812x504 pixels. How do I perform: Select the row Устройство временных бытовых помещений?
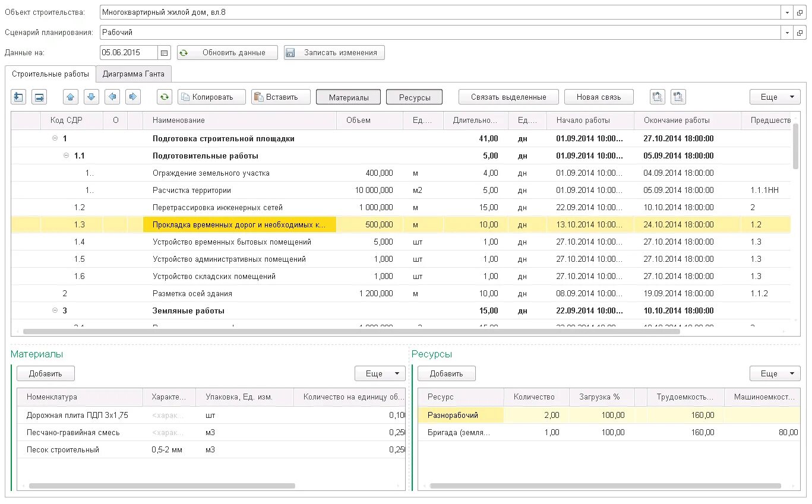tap(401, 242)
